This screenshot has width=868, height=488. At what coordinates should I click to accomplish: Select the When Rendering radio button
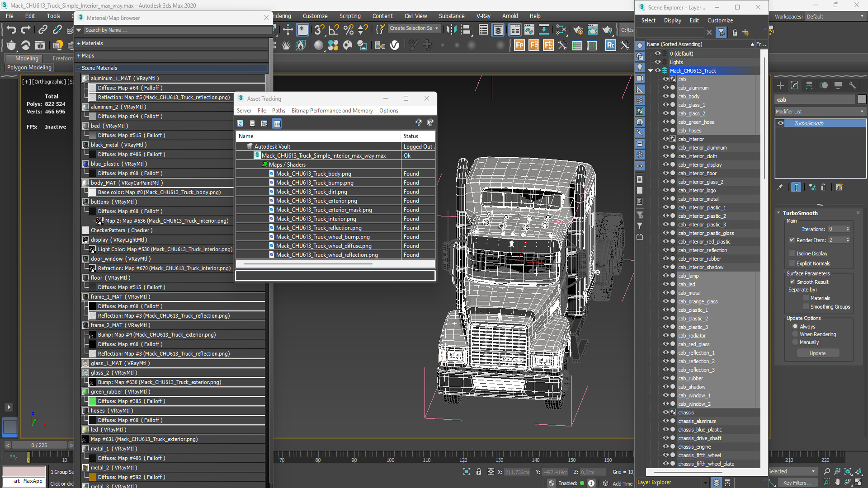coord(795,334)
